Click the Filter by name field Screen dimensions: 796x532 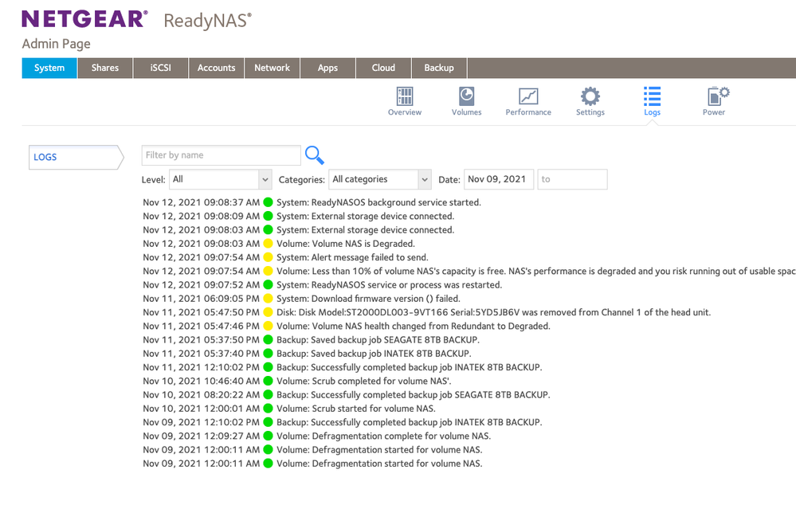point(221,155)
